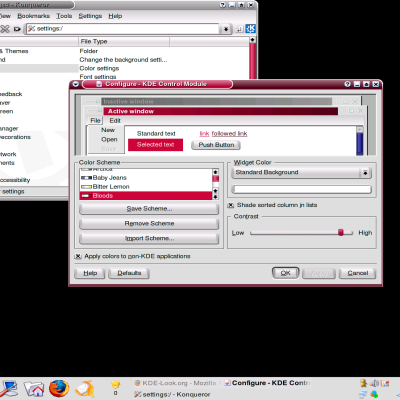The width and height of the screenshot is (400, 400).
Task: Toggle Apply colors to non-KDE applications
Action: [x=78, y=256]
